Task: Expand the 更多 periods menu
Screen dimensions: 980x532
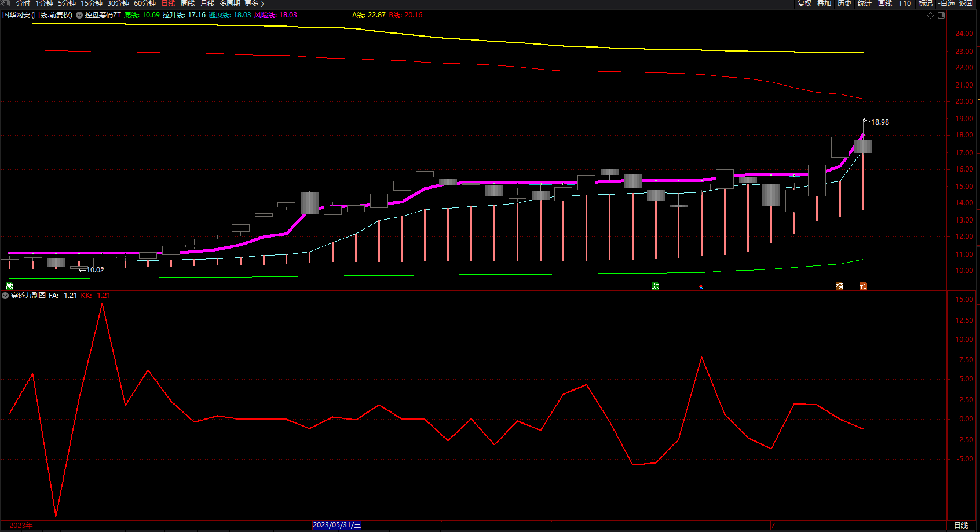Action: [x=254, y=3]
